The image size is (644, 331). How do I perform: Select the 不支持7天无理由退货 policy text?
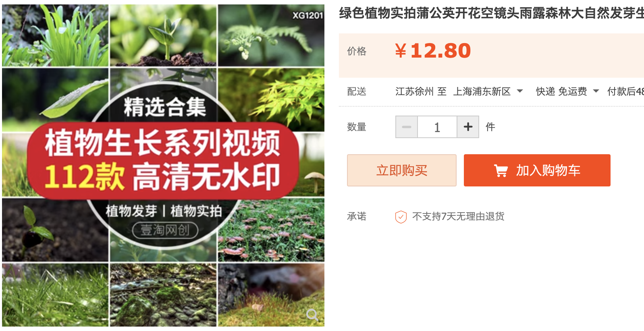[458, 217]
